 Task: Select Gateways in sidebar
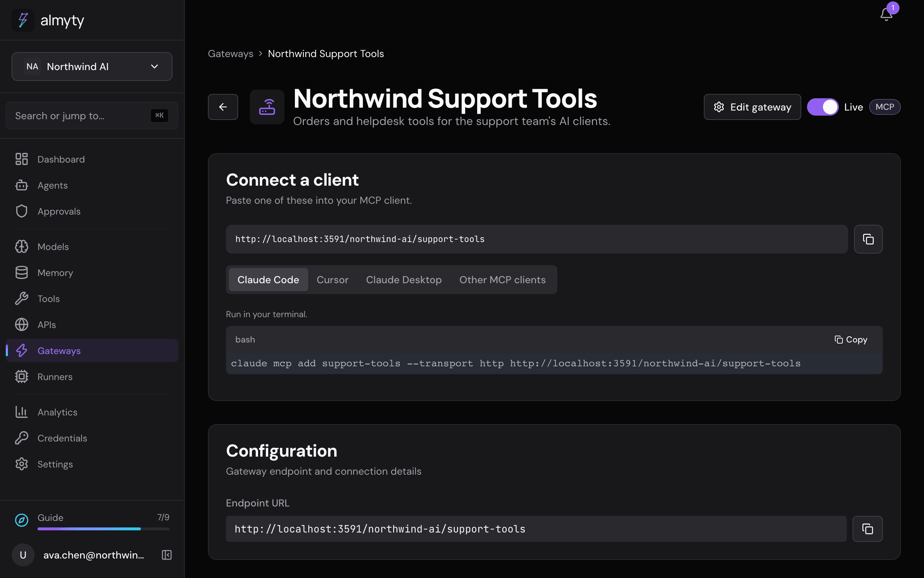[x=92, y=350]
